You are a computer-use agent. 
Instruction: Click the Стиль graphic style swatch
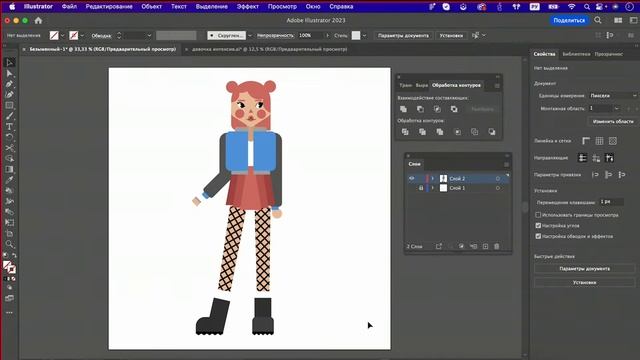356,36
